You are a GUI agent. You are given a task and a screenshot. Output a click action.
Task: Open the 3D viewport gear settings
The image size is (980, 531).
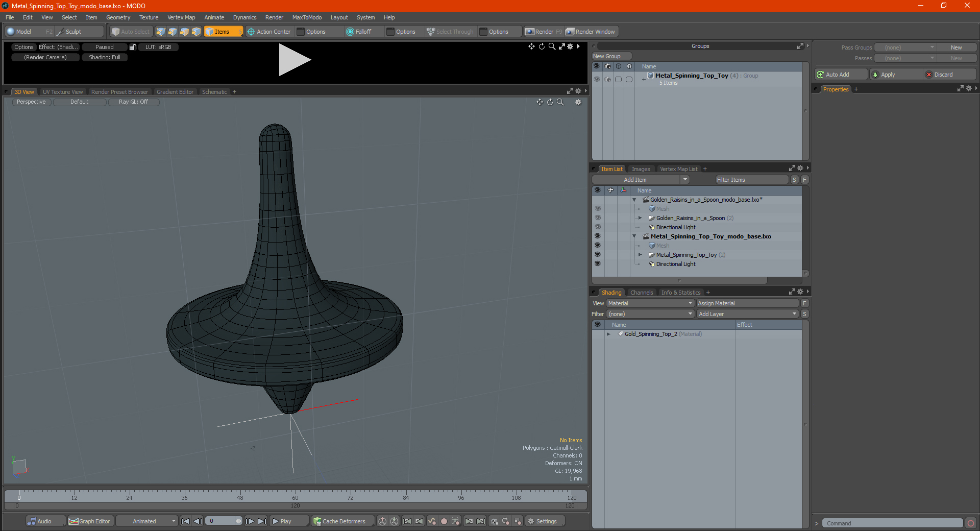pos(578,102)
